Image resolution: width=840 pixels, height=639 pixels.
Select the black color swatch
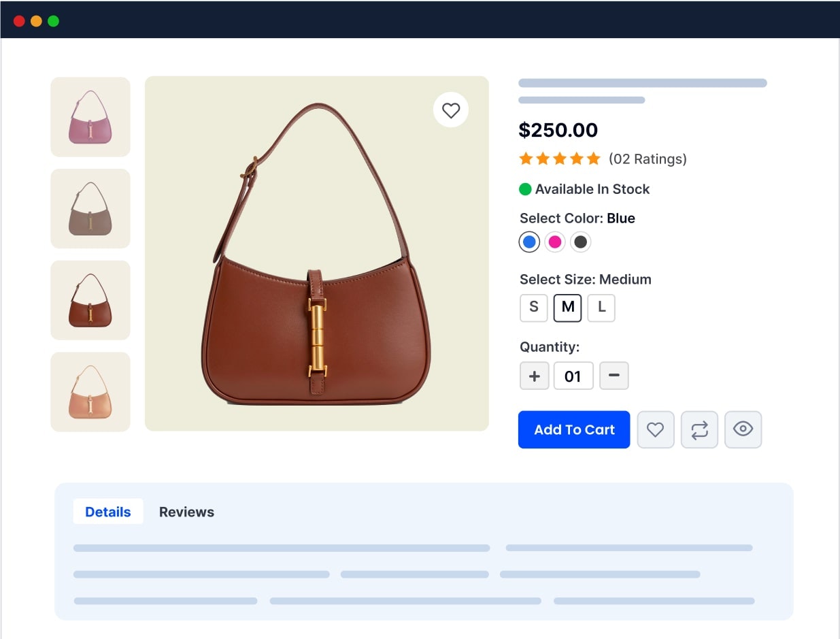pyautogui.click(x=580, y=242)
